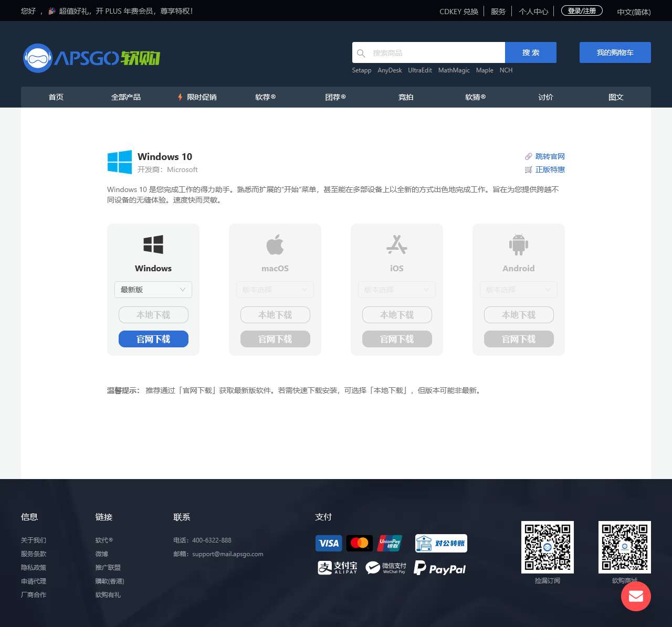
Task: Click the 对公转账 bank transfer icon
Action: point(441,543)
